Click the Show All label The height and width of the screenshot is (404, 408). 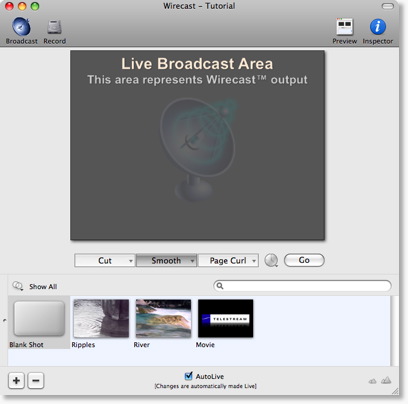pyautogui.click(x=43, y=286)
